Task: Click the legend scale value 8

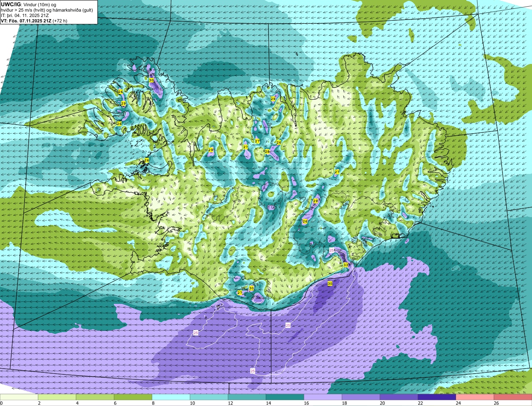Action: tap(153, 403)
